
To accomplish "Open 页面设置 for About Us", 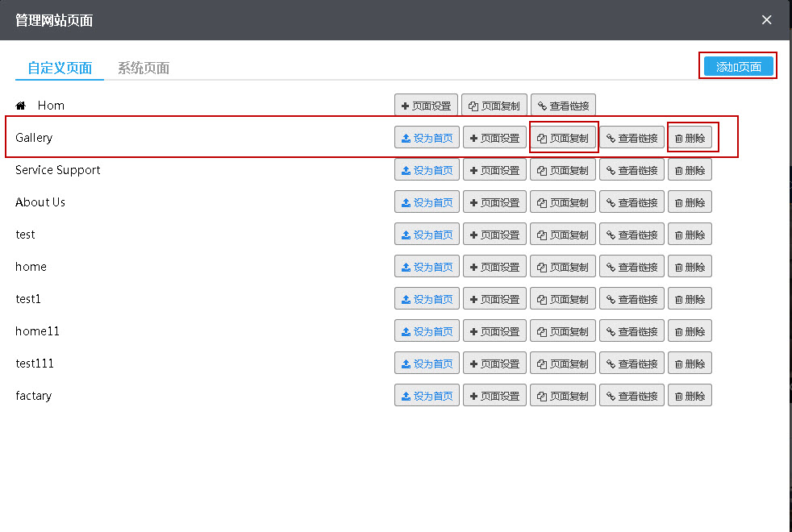I will pos(494,202).
